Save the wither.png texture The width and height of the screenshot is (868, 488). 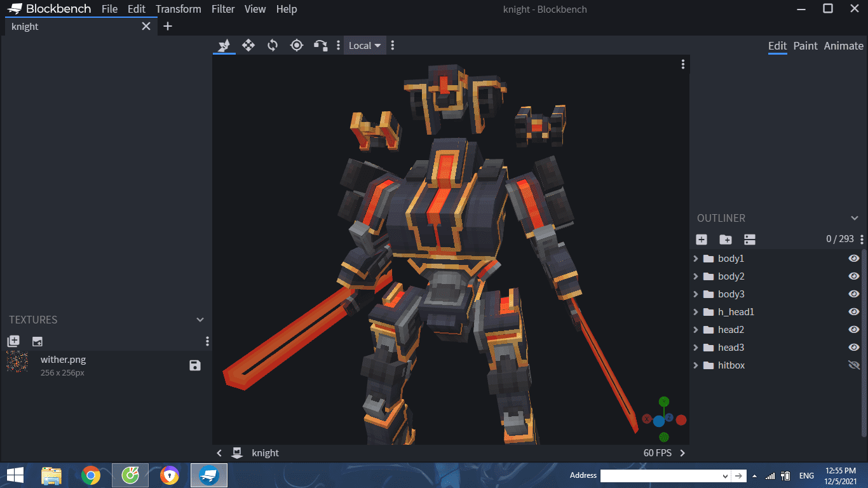195,365
